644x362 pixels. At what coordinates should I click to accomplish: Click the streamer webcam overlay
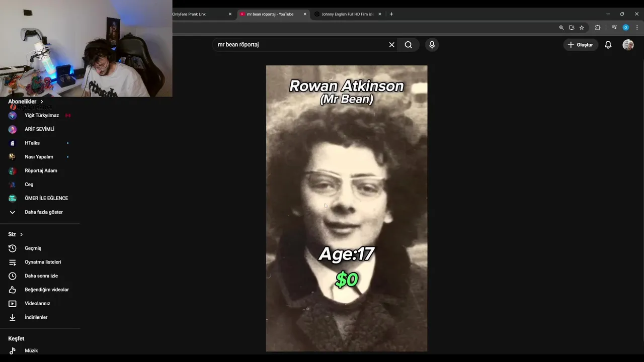tap(86, 48)
